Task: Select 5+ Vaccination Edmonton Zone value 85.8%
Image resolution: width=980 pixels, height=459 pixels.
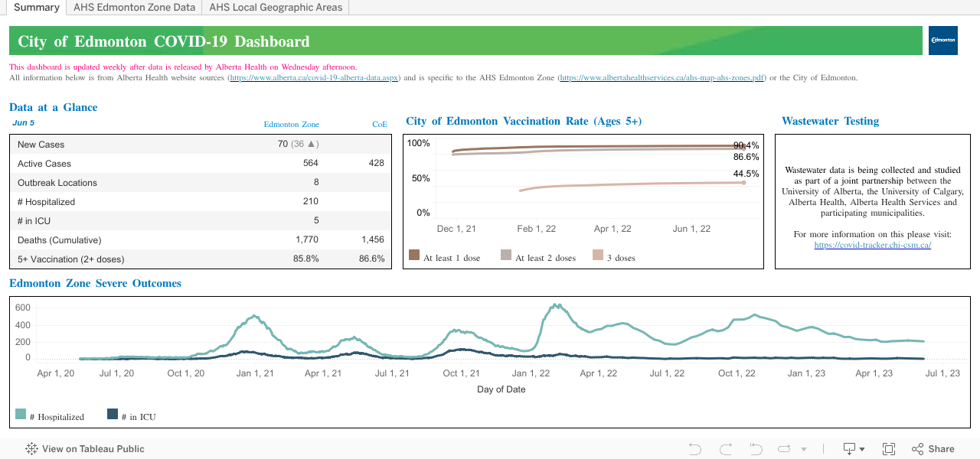Action: click(x=305, y=259)
